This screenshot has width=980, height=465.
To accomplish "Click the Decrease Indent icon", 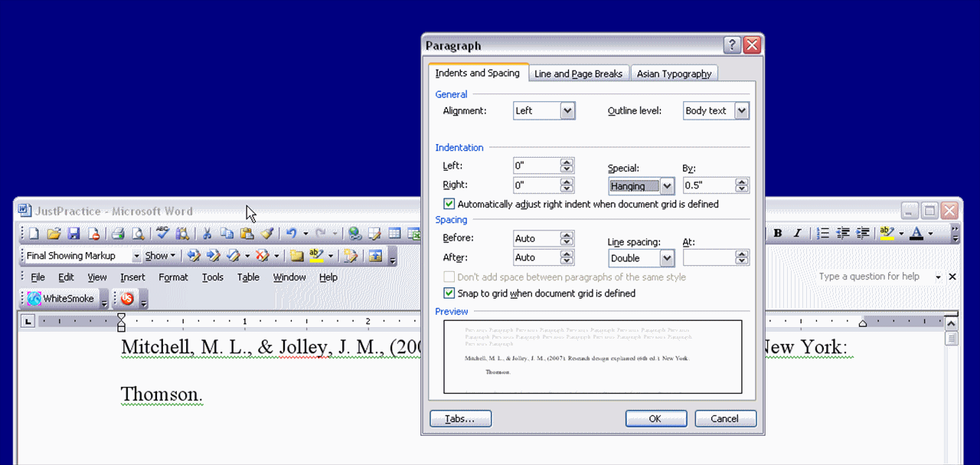I will [x=844, y=234].
